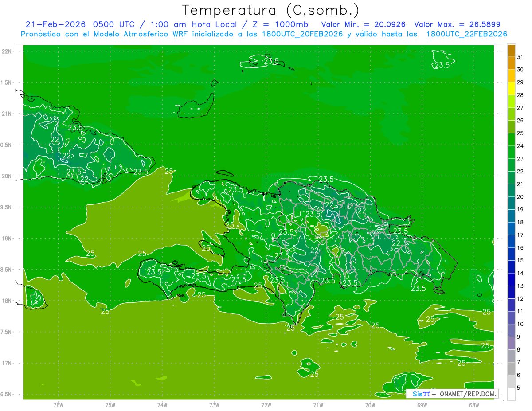Click the "28" color scale label

click(x=520, y=95)
